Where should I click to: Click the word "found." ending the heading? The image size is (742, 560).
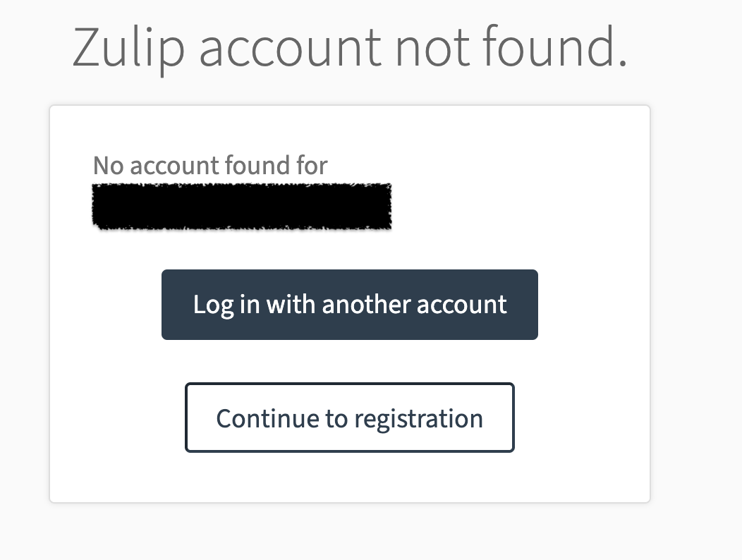pos(555,48)
